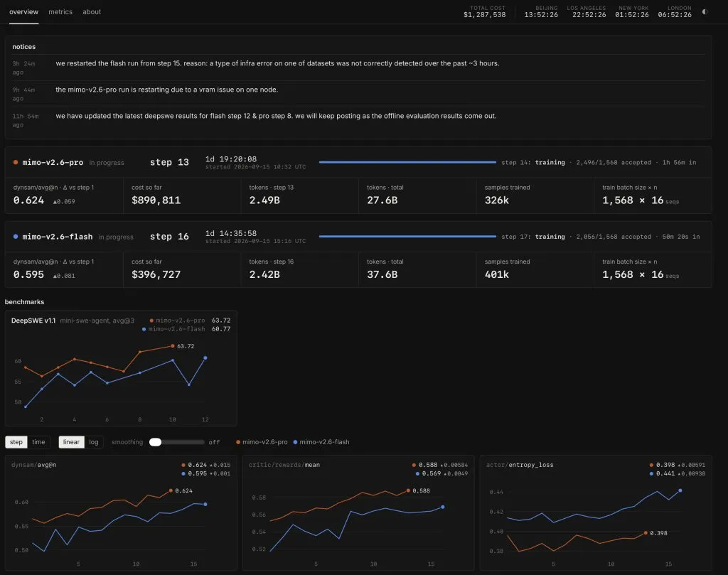Image resolution: width=728 pixels, height=575 pixels.
Task: Click the 401k samples trained value
Action: point(497,275)
